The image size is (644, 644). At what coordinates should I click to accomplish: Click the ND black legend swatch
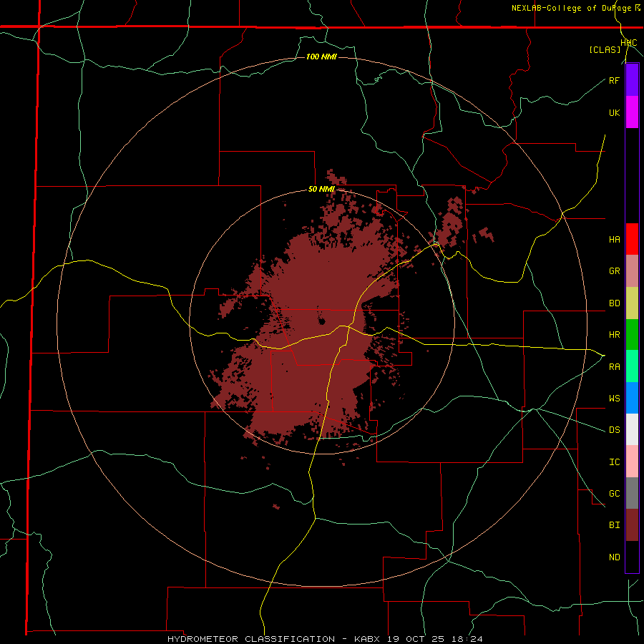(632, 557)
